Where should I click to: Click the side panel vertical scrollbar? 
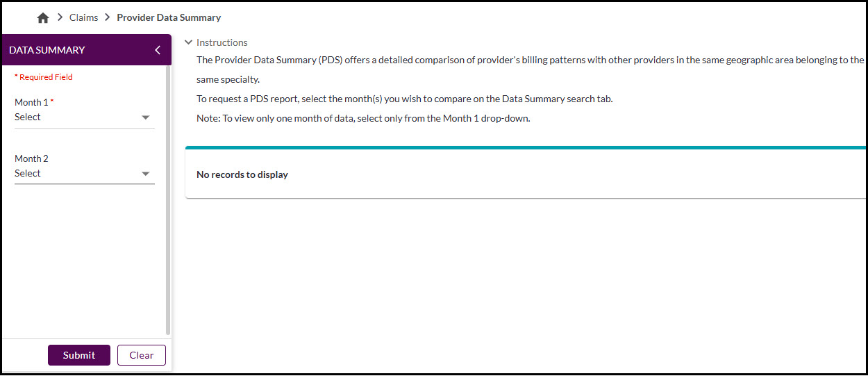click(168, 202)
